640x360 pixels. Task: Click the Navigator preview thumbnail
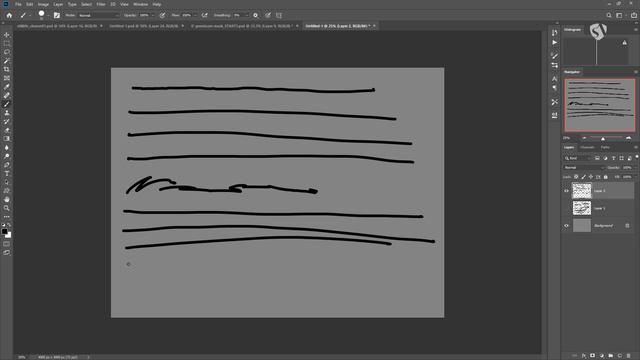[x=600, y=105]
